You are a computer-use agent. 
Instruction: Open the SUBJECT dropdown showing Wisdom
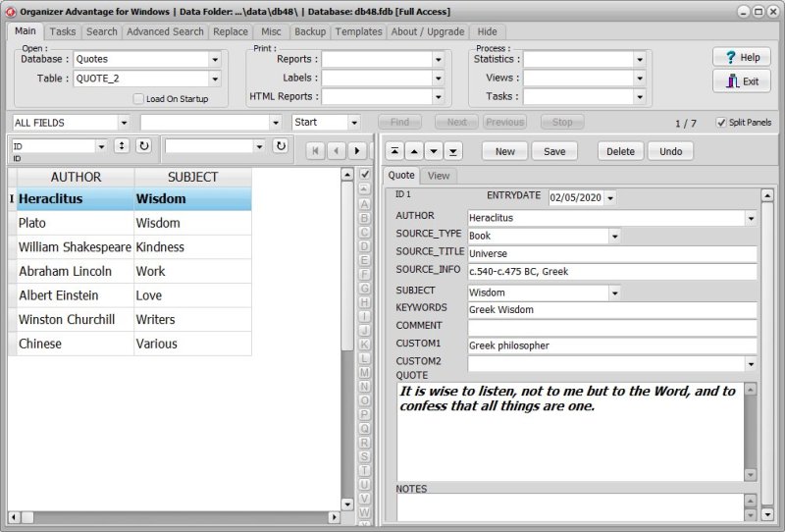pos(614,293)
